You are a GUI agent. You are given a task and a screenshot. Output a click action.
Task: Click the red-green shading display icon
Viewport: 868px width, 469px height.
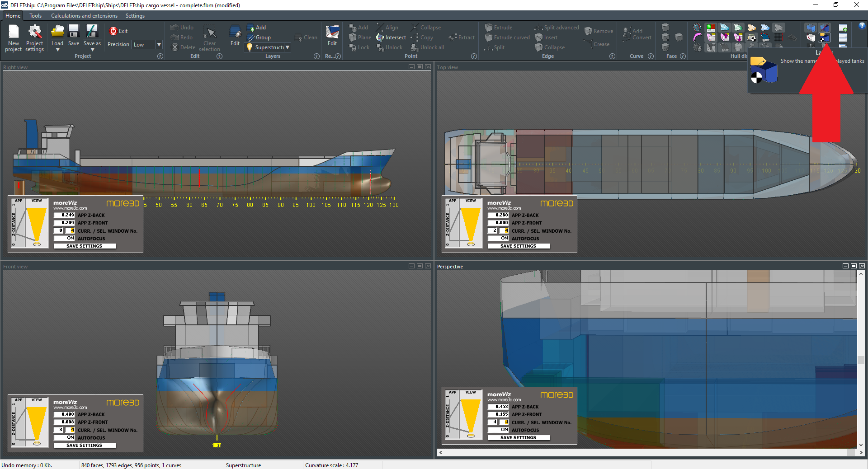[711, 28]
